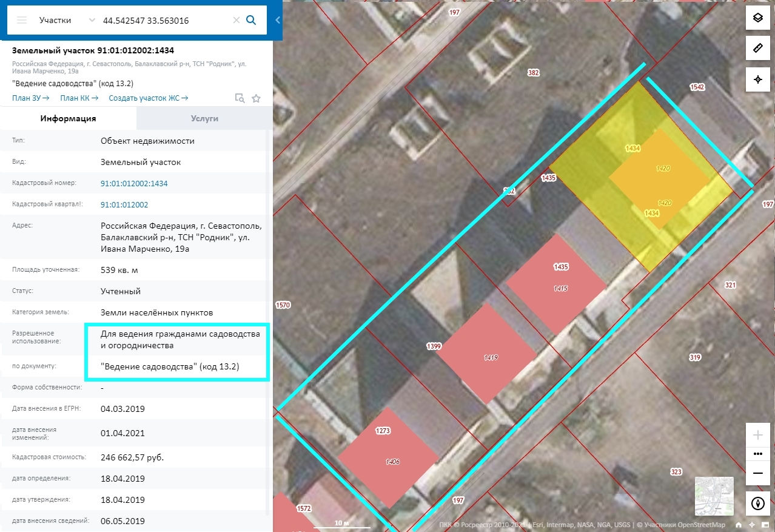Add parcel to favorites with star
775x532 pixels.
tap(256, 98)
